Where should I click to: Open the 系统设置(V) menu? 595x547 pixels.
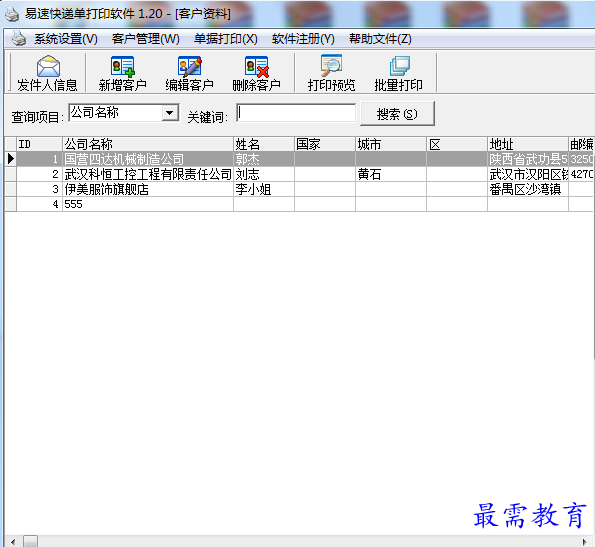coord(66,39)
